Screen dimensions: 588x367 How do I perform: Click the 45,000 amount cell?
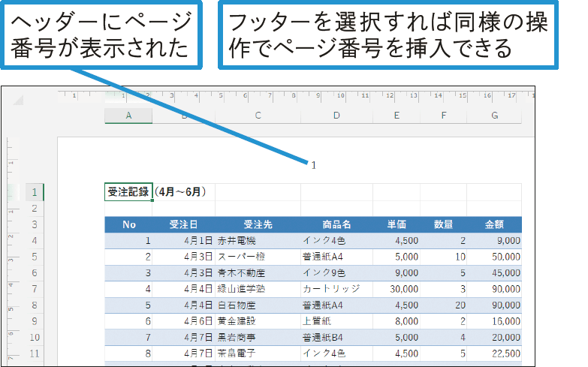[x=494, y=273]
